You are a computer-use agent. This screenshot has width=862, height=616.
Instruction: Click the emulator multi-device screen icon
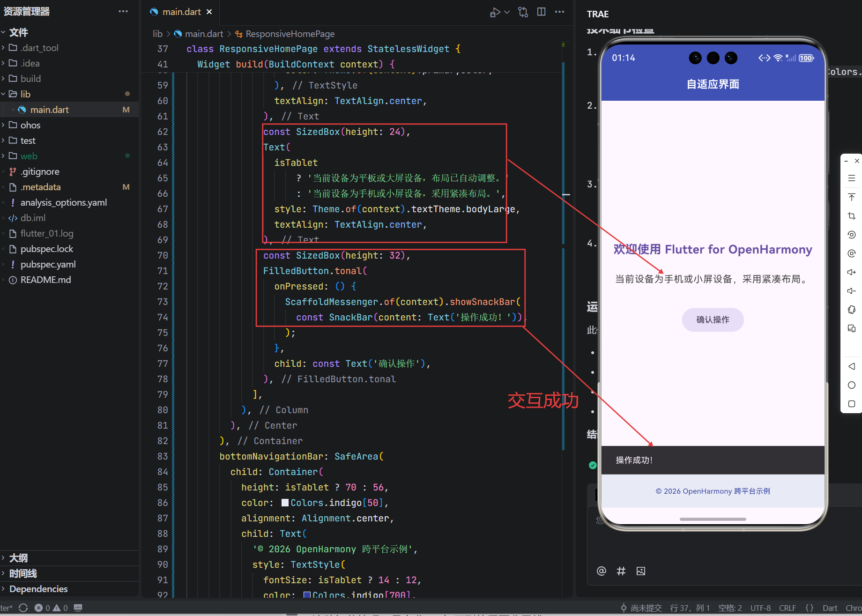(852, 328)
